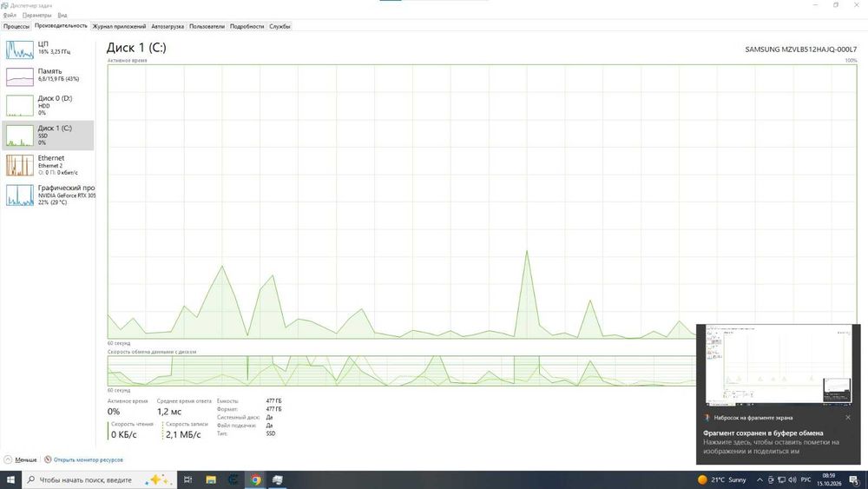Click the Активное время disk graph

pos(482,202)
